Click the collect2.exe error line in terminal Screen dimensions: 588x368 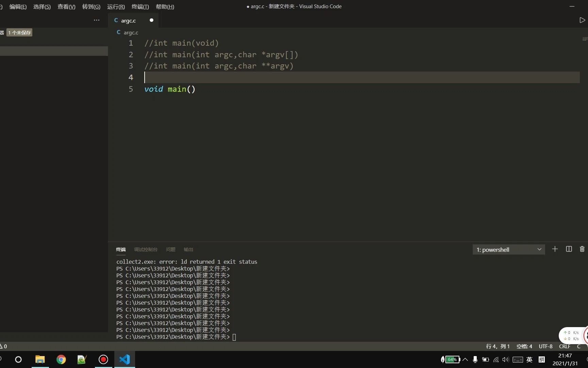[187, 262]
